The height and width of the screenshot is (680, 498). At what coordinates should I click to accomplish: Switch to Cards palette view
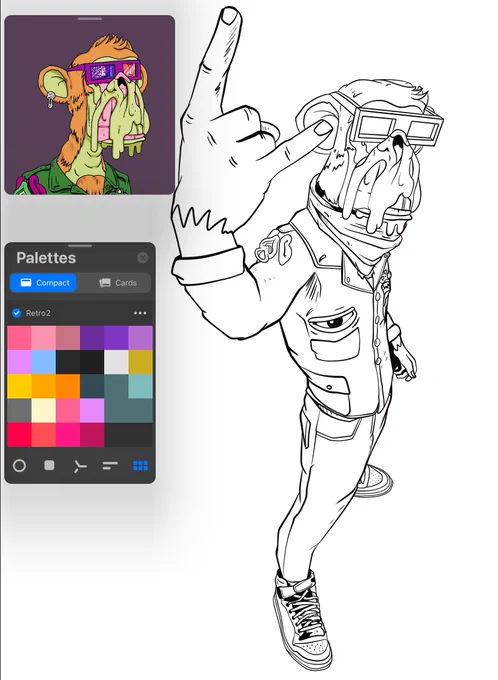coord(117,283)
